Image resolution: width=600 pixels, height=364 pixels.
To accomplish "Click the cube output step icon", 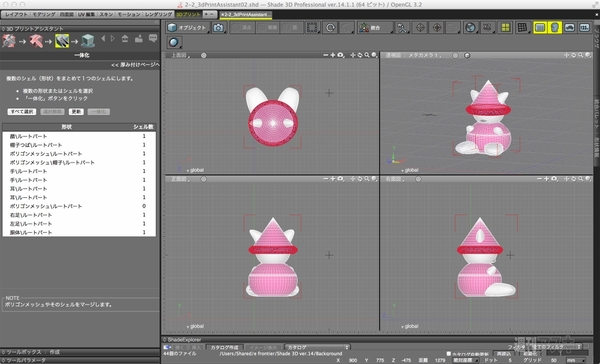I will [x=88, y=41].
